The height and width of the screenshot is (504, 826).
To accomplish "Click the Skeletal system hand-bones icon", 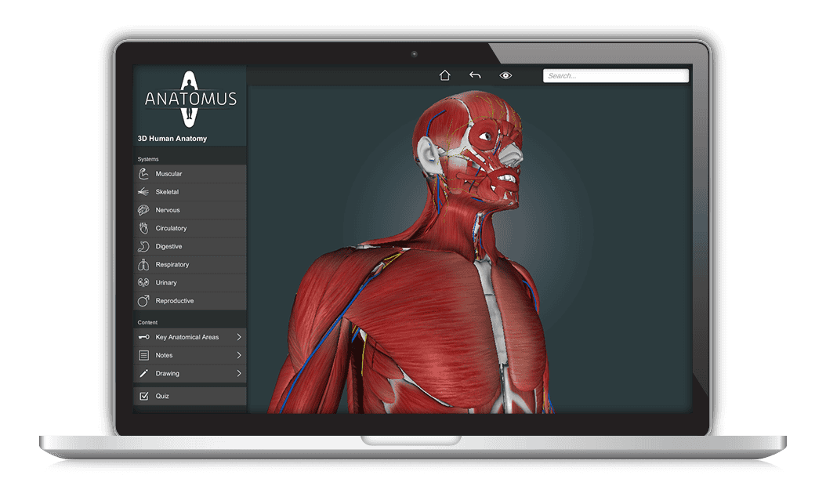I will click(143, 192).
